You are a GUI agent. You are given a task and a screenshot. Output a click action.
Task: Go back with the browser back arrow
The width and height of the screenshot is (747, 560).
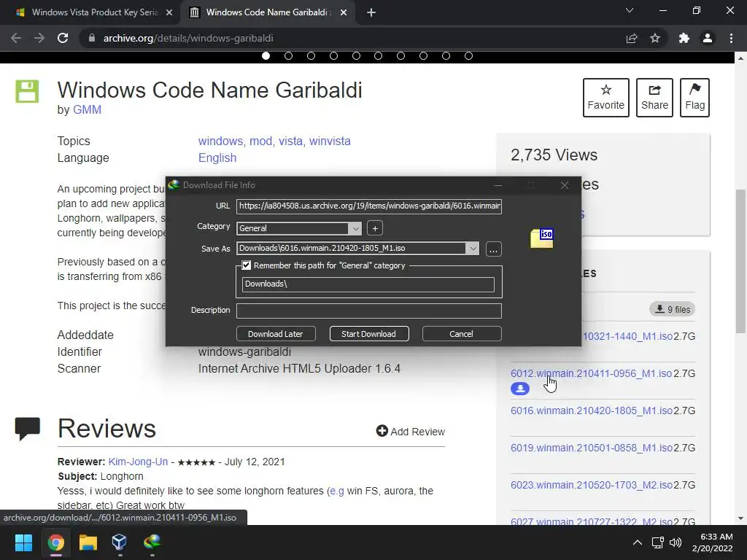pyautogui.click(x=16, y=38)
